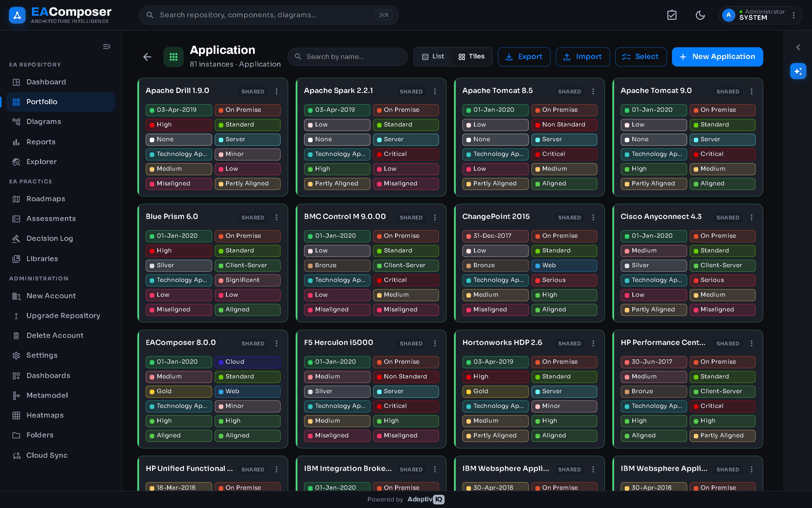Screen dimensions: 812x508
Task: Open Dashboard in the sidebar
Action: click(60, 82)
